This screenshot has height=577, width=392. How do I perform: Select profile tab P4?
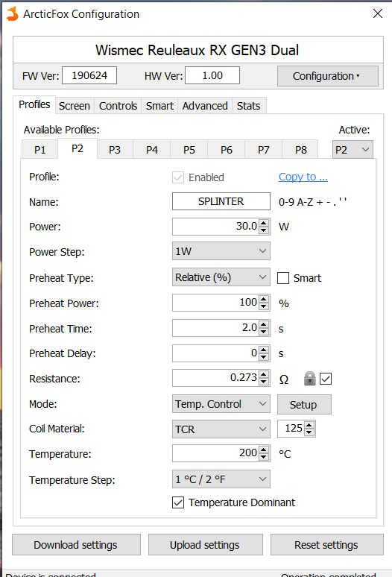coord(152,150)
